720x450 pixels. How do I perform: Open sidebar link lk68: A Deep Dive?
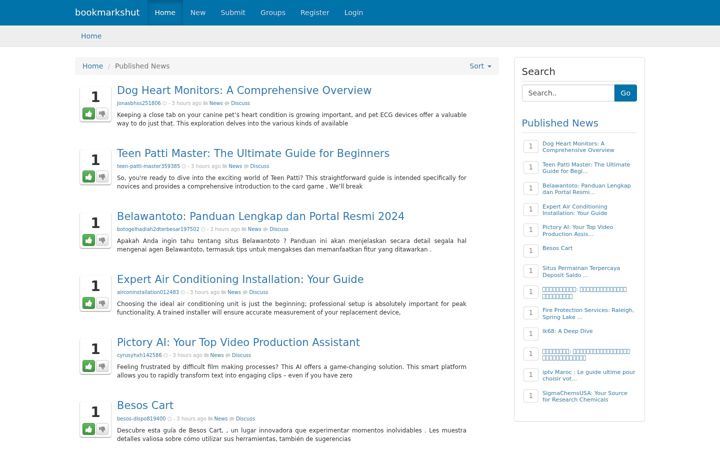[567, 331]
